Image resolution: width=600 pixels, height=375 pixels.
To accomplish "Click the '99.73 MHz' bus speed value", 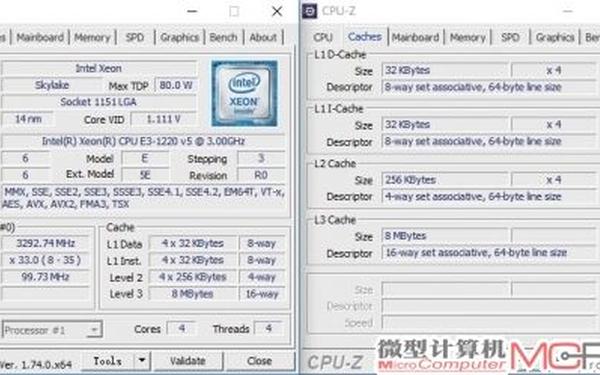I will pyautogui.click(x=46, y=277).
